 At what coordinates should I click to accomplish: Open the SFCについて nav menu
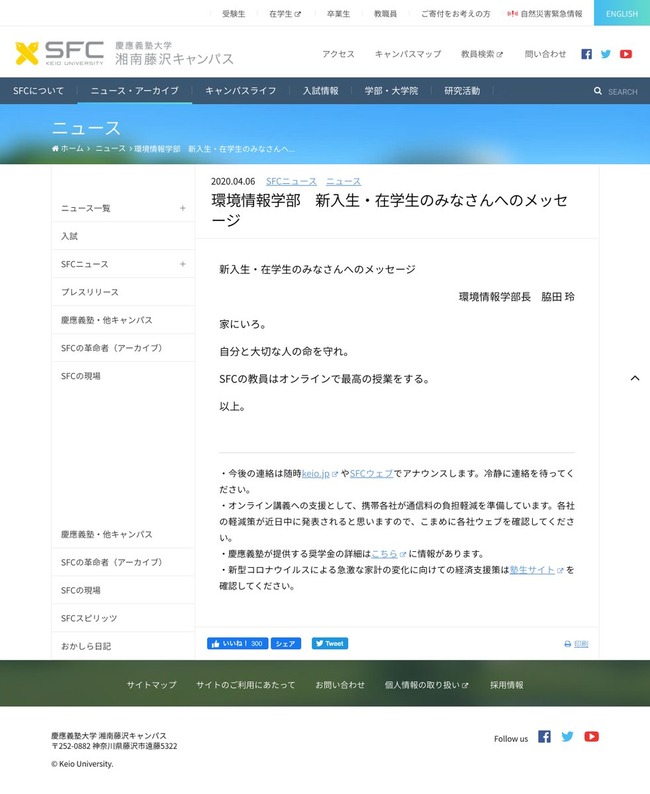38,91
